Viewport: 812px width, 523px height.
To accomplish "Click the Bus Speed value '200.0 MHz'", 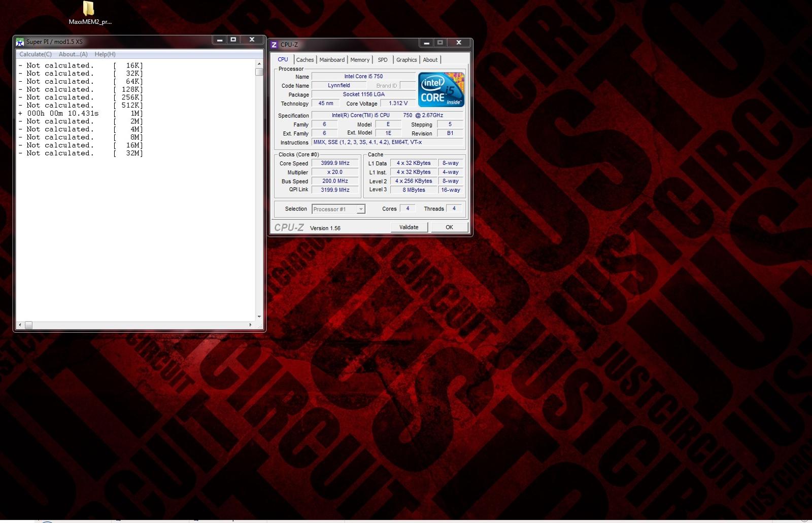I will tap(335, 181).
